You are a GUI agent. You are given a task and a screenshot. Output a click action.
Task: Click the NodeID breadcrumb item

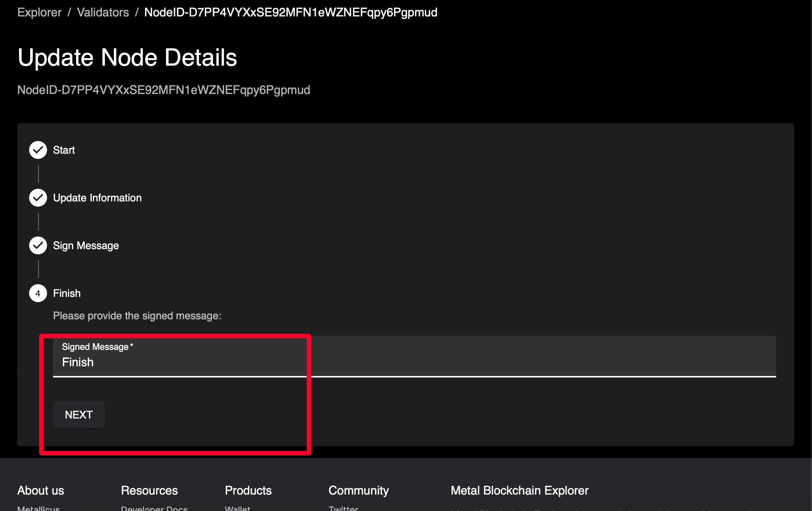point(291,12)
